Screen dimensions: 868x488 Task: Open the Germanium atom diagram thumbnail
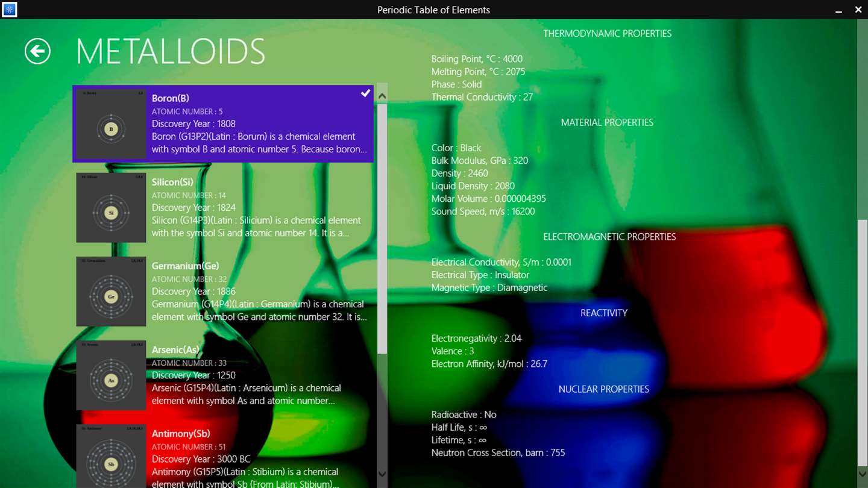point(111,292)
